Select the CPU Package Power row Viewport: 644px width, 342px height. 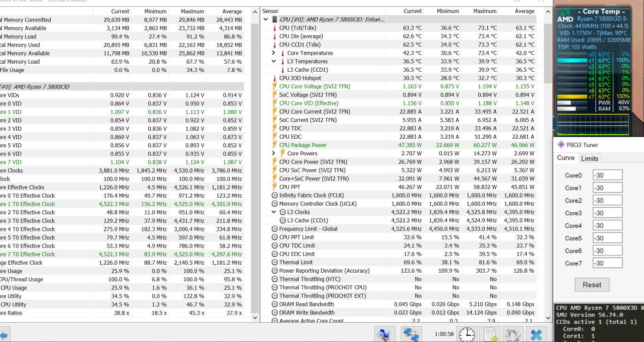pyautogui.click(x=398, y=145)
